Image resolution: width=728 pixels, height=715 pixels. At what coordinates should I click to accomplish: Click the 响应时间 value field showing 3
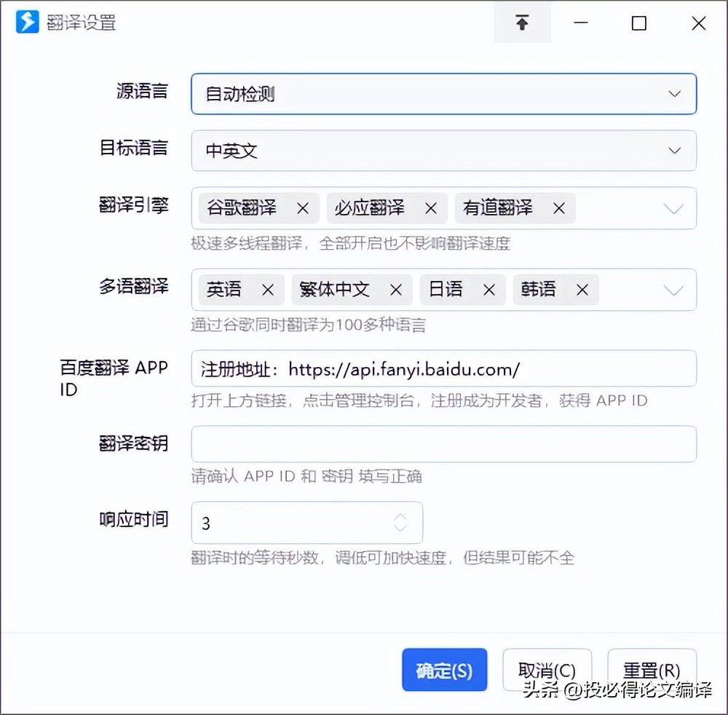click(307, 522)
